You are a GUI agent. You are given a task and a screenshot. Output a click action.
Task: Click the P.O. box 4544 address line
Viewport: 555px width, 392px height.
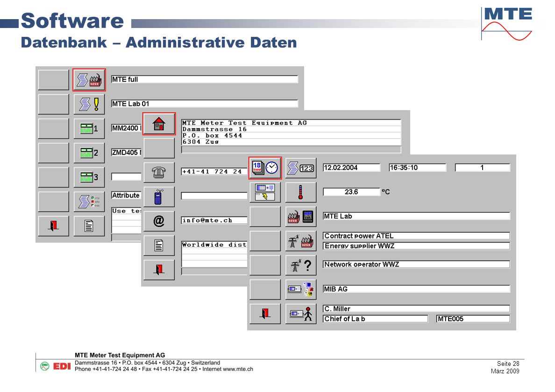pos(291,136)
